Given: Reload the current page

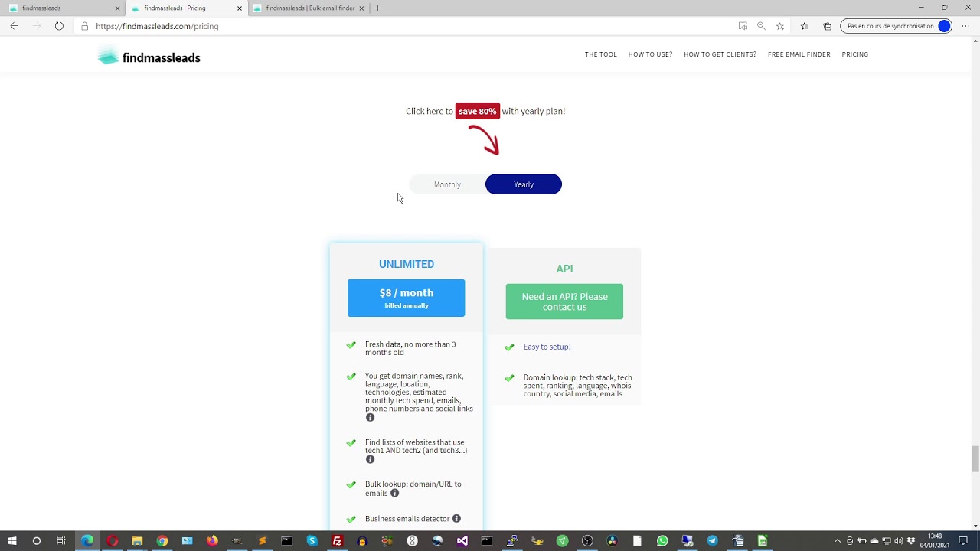Looking at the screenshot, I should tap(59, 26).
